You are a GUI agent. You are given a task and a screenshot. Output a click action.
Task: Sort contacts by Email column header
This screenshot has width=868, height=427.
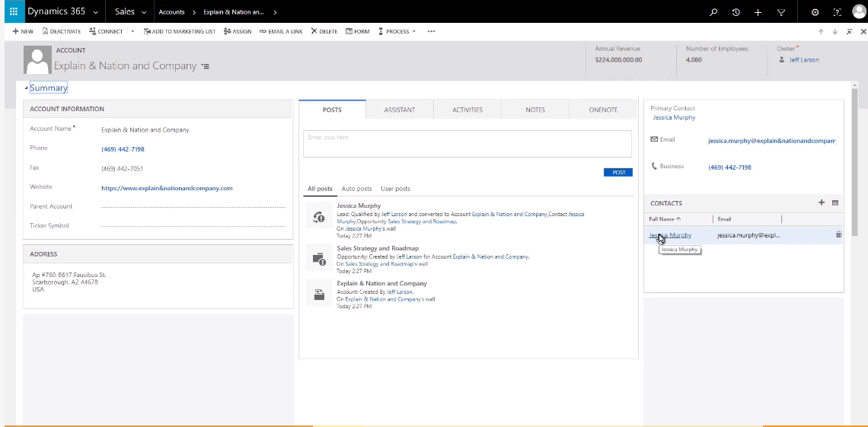[x=724, y=219]
